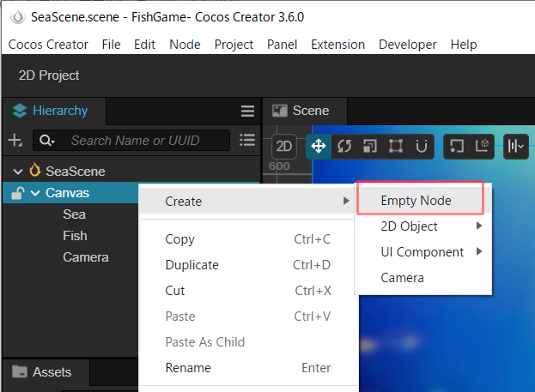Open the File menu

pos(112,45)
